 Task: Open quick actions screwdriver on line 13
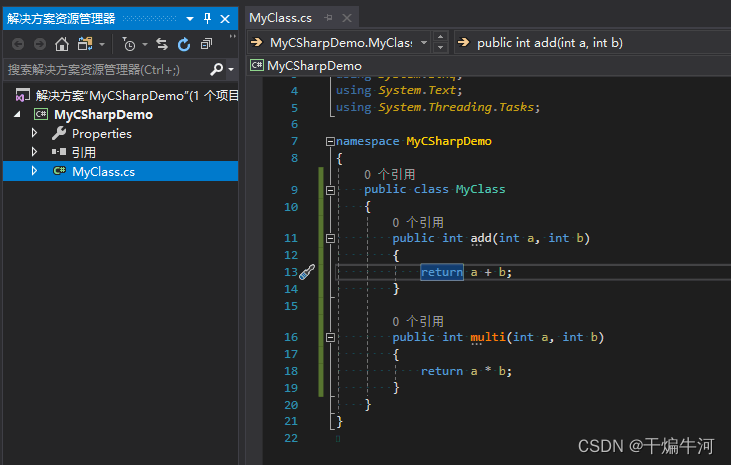click(307, 272)
